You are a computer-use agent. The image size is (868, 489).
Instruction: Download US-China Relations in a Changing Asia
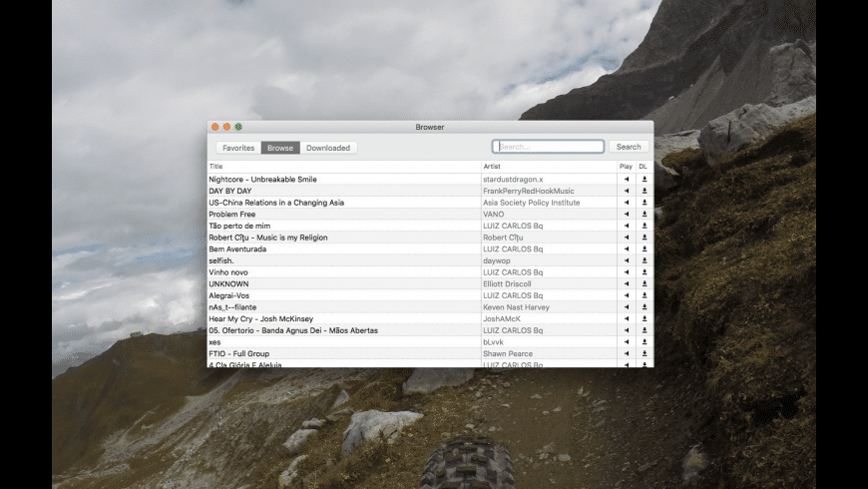click(645, 203)
